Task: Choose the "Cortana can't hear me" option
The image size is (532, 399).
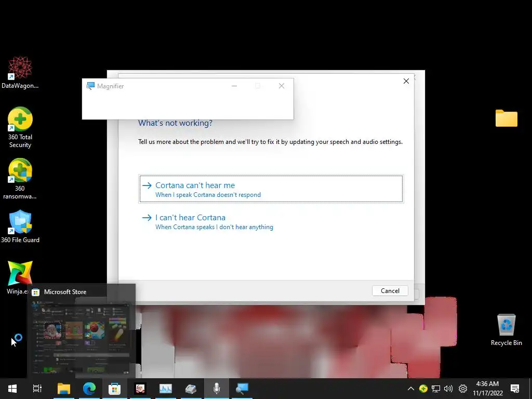Action: (x=271, y=189)
